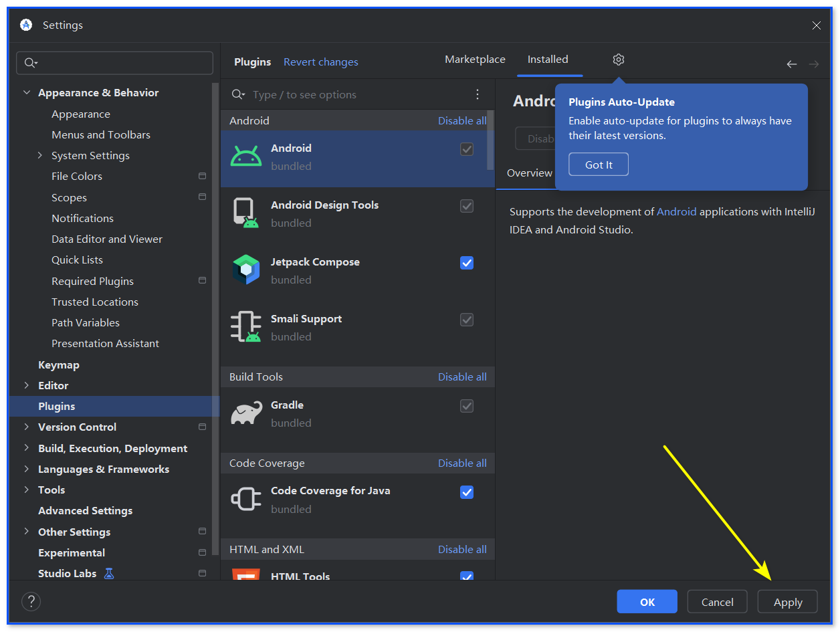
Task: Toggle the Gradle plugin checkbox
Action: click(x=467, y=406)
